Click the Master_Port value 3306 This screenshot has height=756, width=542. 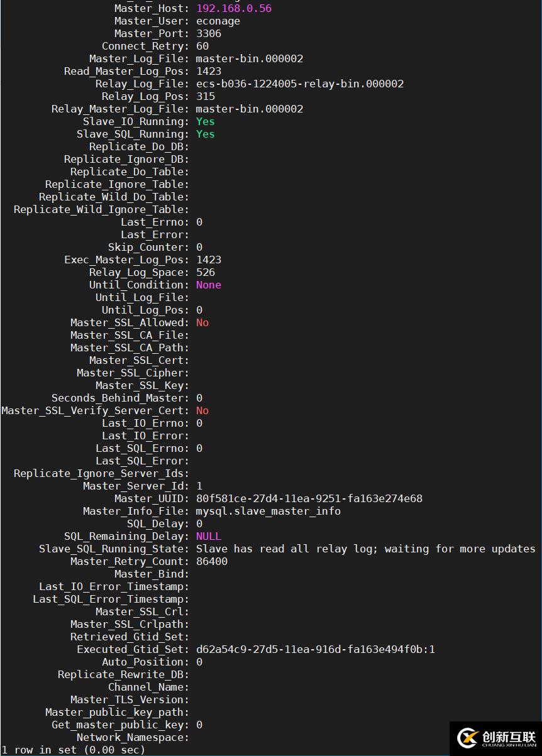tap(209, 33)
